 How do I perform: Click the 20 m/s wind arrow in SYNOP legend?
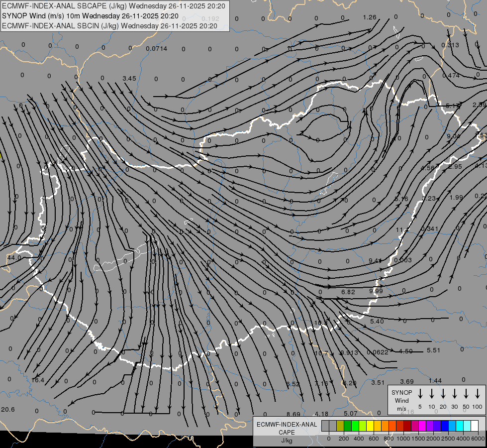tap(443, 394)
